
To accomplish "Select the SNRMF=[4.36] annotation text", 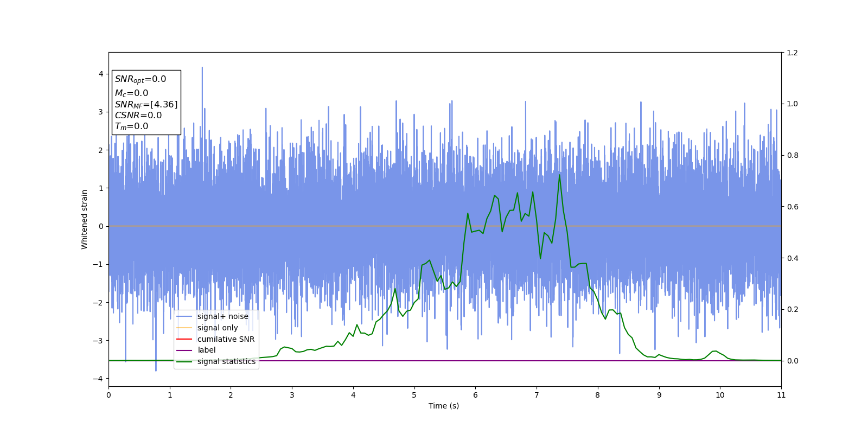I will (x=146, y=105).
